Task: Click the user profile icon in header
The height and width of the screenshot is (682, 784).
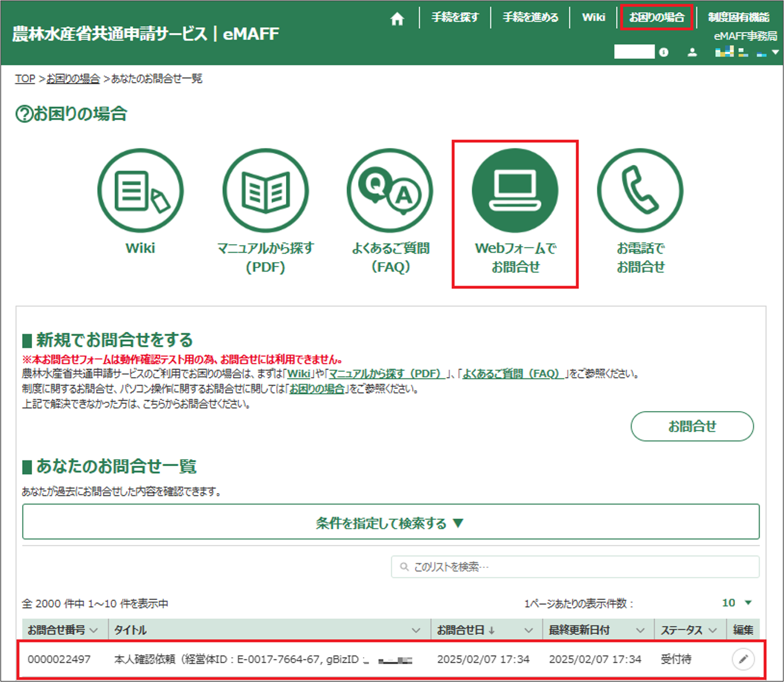Action: click(x=692, y=53)
